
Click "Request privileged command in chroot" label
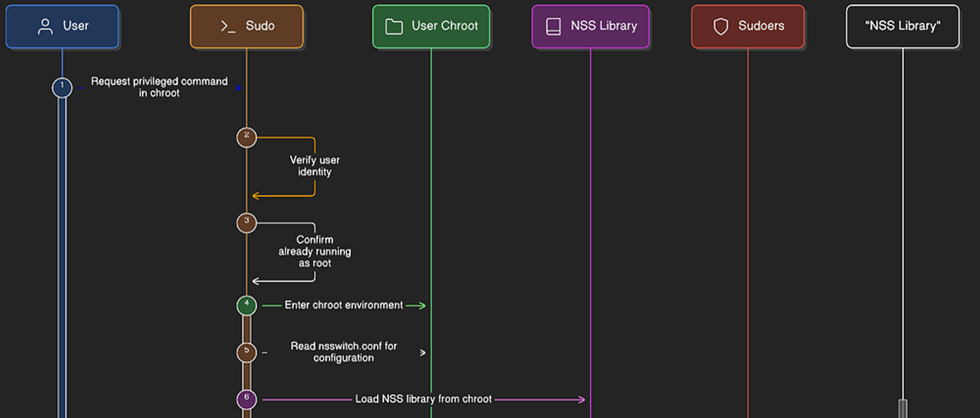(x=159, y=87)
